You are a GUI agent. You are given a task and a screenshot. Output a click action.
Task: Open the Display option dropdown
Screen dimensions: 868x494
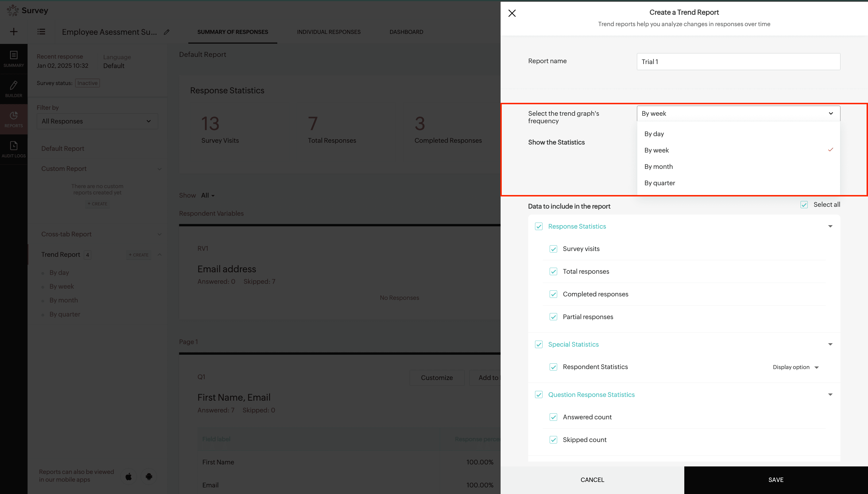(795, 367)
